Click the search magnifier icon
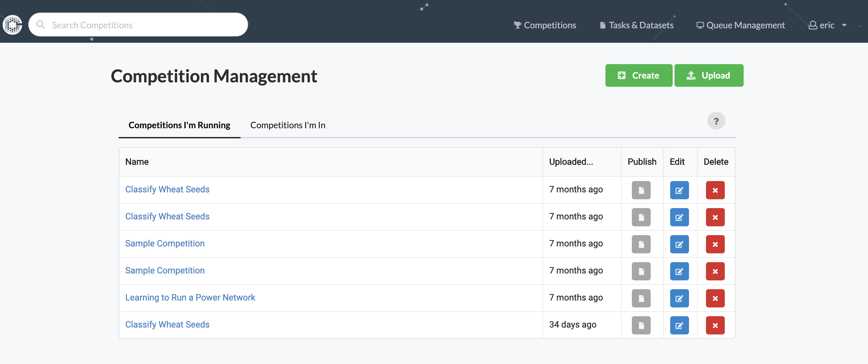Viewport: 868px width, 364px height. point(41,25)
